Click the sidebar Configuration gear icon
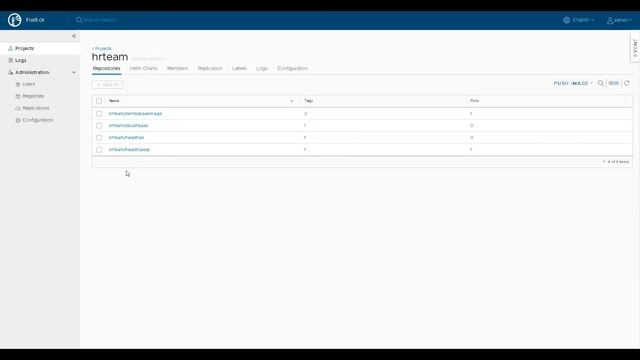Viewport: 640px width, 360px height. click(x=18, y=120)
